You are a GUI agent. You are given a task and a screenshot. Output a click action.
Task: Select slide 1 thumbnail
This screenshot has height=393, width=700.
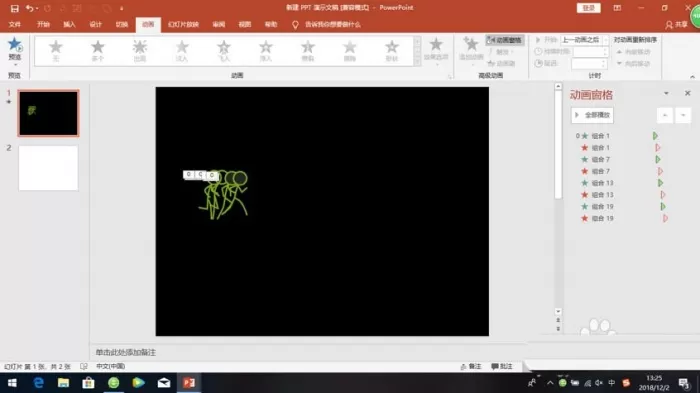point(48,113)
